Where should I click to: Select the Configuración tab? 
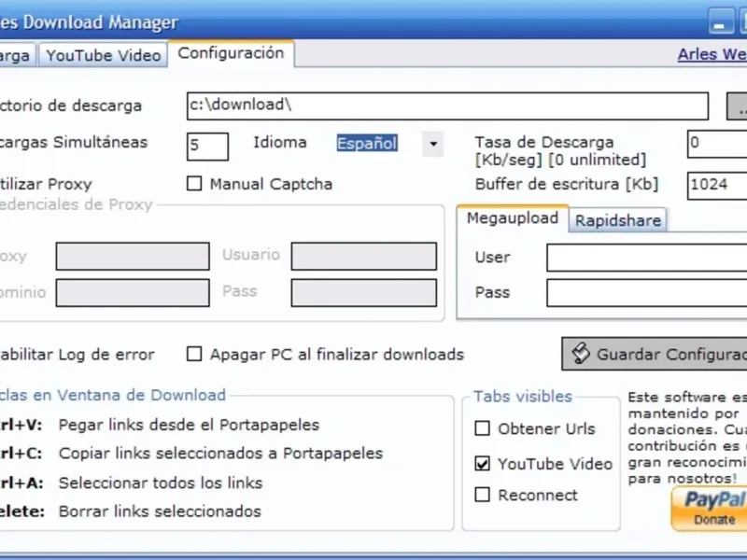coord(231,53)
